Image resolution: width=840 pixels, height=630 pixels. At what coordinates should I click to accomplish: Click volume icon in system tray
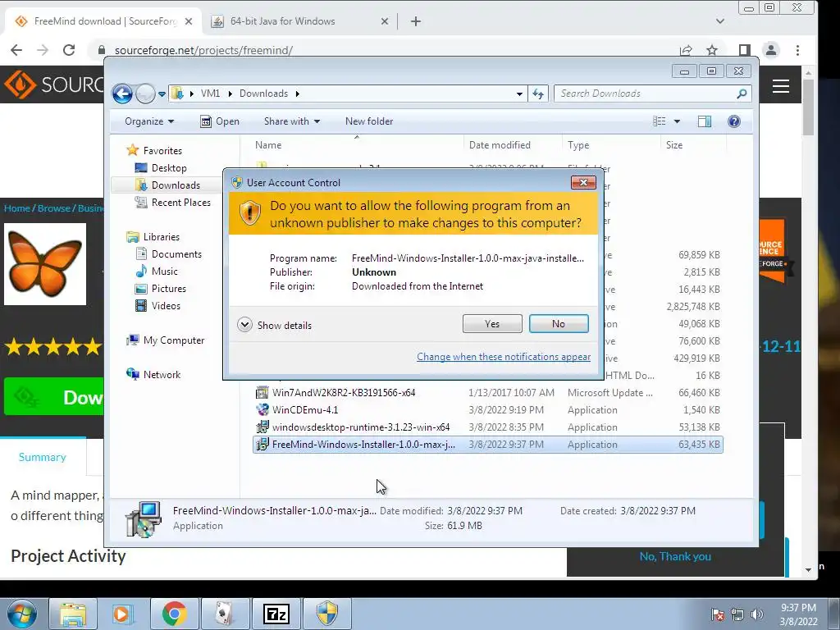coord(756,614)
